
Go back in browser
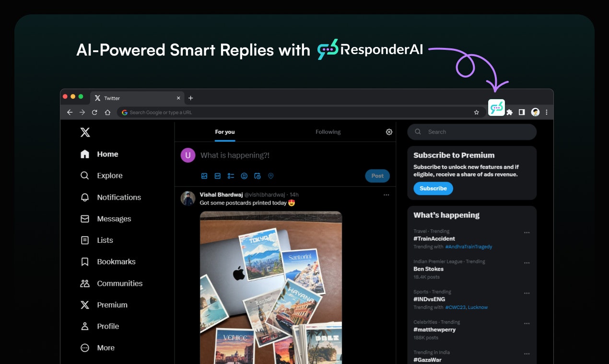tap(70, 112)
